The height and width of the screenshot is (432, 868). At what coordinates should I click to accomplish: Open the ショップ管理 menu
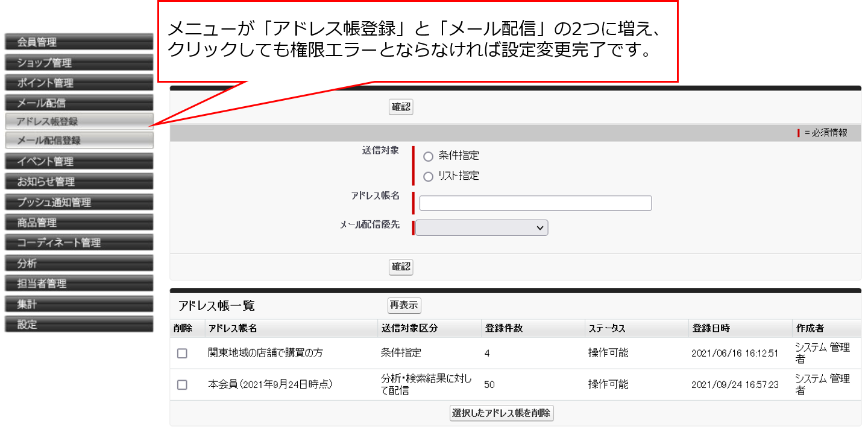[x=78, y=63]
